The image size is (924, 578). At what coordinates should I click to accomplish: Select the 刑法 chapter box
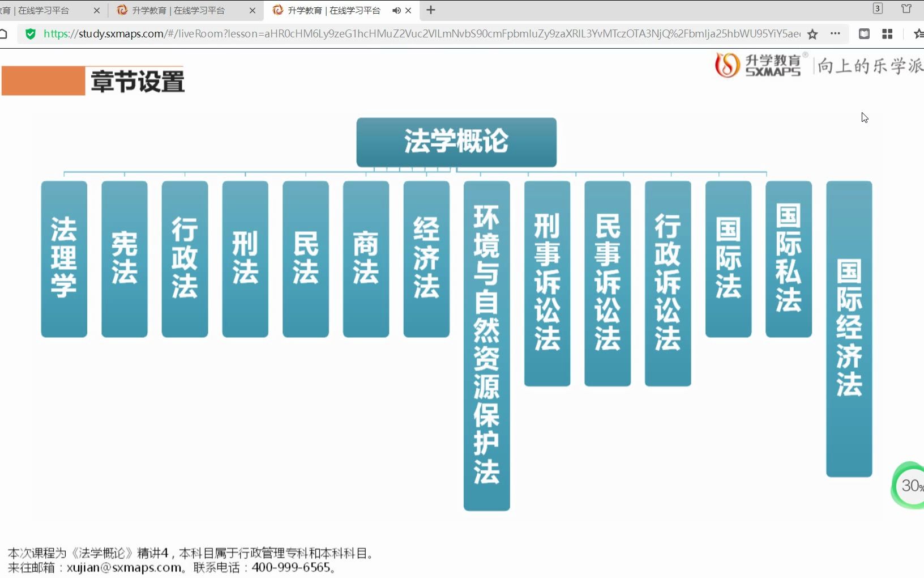click(245, 259)
